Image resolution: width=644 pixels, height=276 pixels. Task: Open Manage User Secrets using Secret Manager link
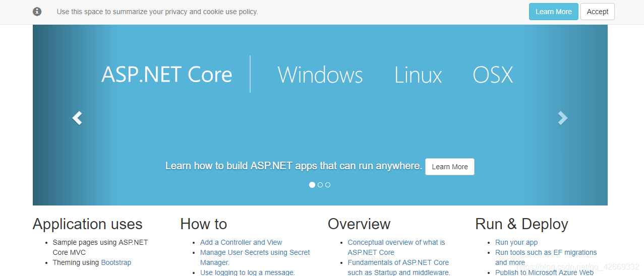coord(255,257)
